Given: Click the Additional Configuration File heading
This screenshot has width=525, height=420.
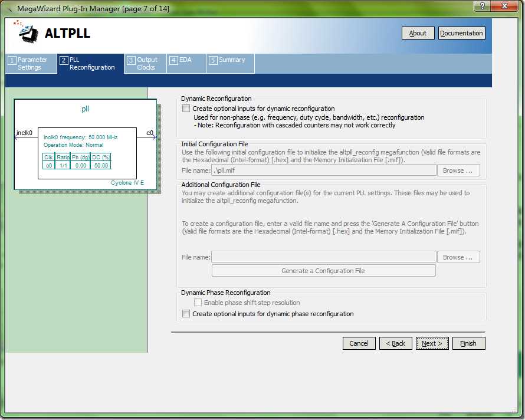Looking at the screenshot, I should tap(221, 185).
